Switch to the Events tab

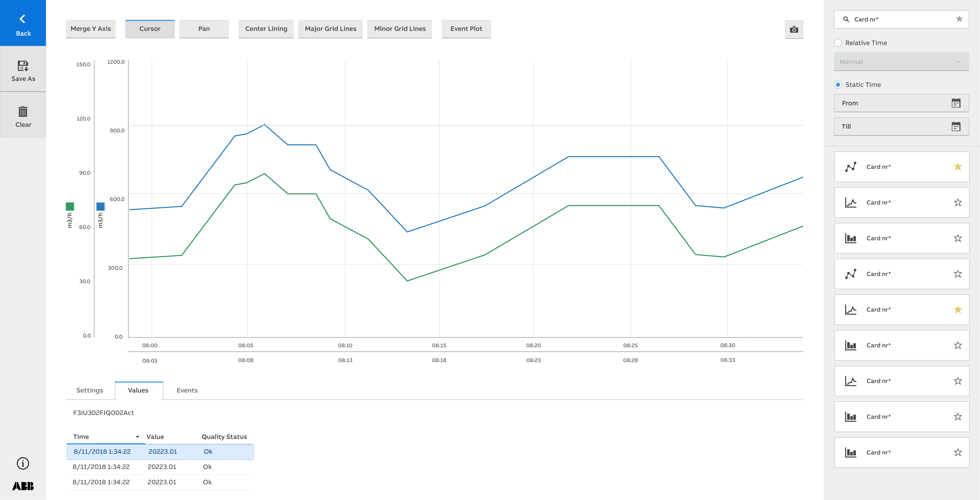pos(187,391)
